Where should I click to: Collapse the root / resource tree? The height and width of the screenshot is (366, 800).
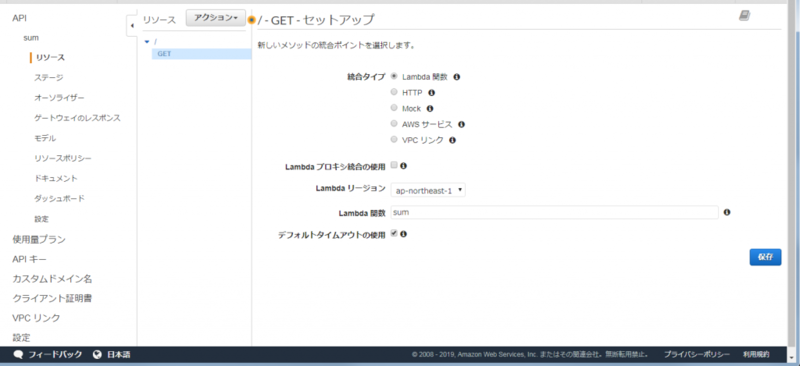tap(147, 42)
